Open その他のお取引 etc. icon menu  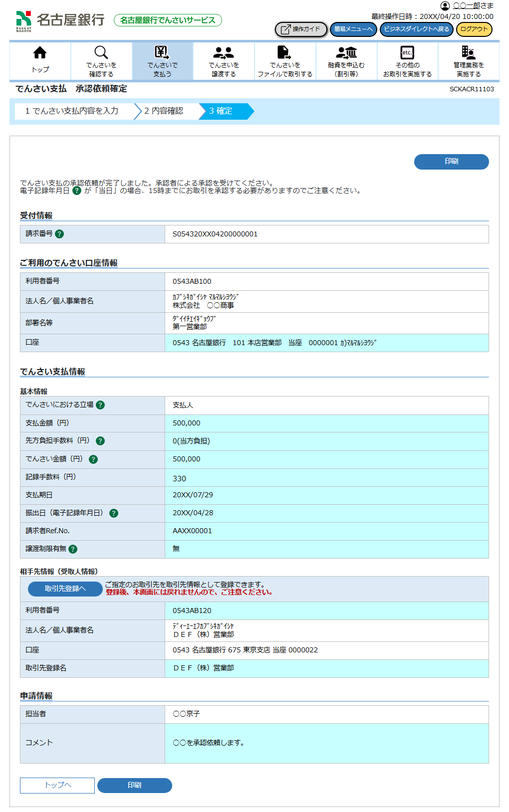click(407, 53)
